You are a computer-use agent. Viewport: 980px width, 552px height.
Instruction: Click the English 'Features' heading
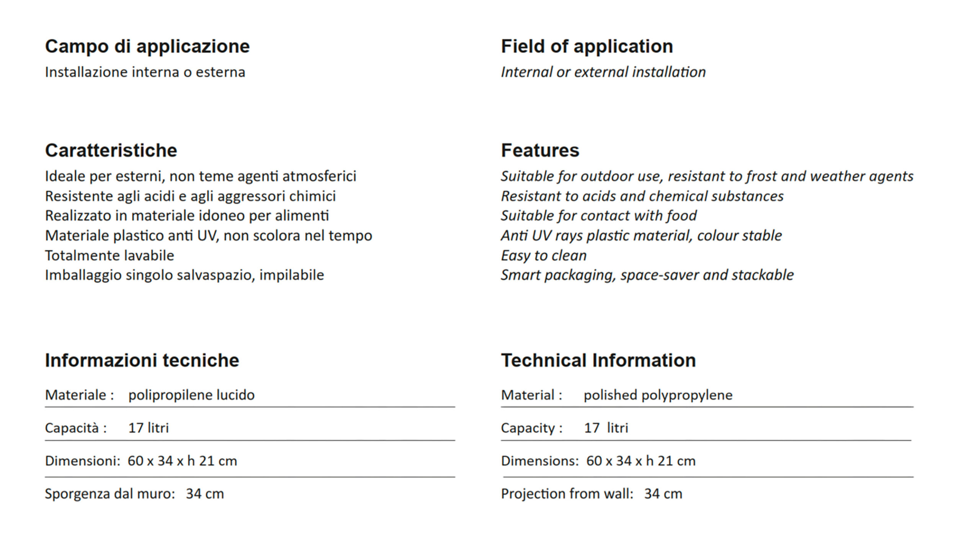tap(540, 151)
